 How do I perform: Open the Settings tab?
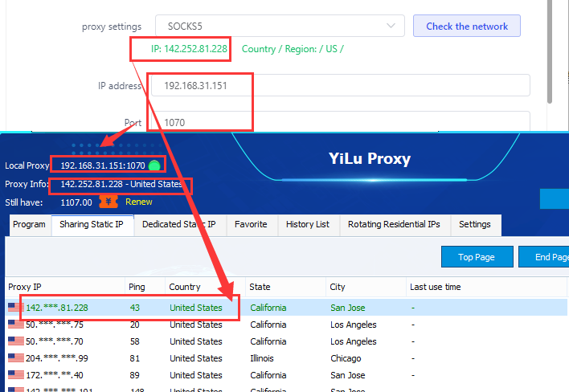(475, 224)
